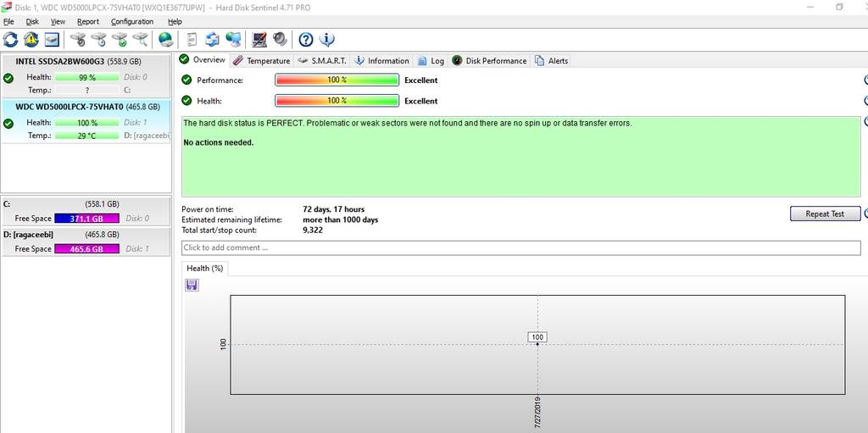This screenshot has width=868, height=433.
Task: Open the Configuration menu
Action: tap(131, 21)
